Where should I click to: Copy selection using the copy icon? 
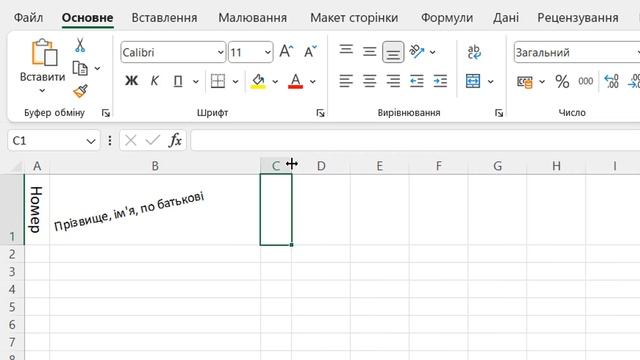tap(80, 68)
